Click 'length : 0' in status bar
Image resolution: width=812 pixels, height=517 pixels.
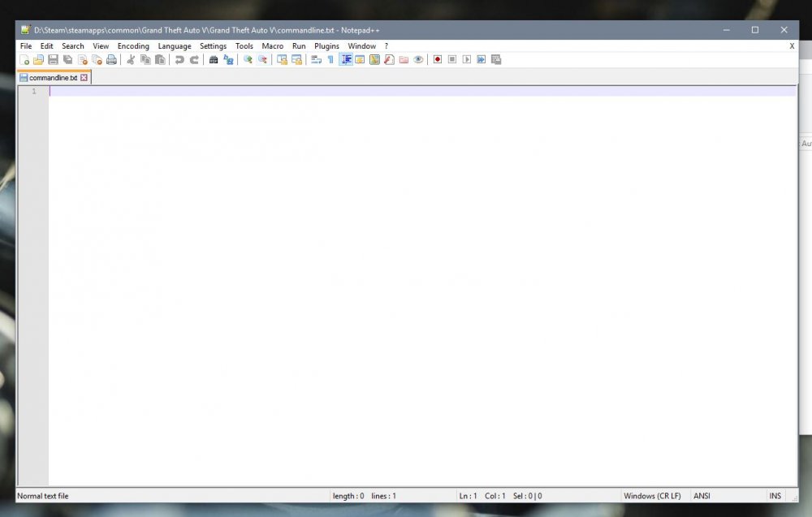pyautogui.click(x=348, y=496)
